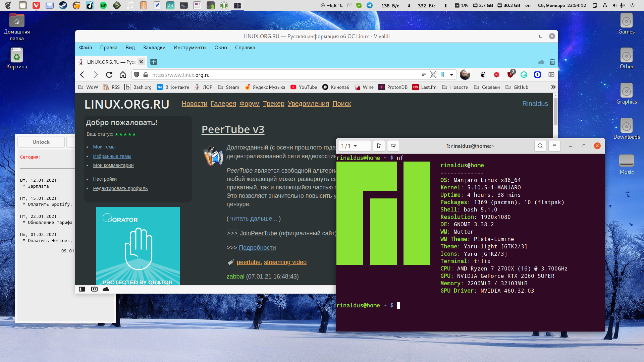Open the Форум link on LOR

tap(250, 104)
